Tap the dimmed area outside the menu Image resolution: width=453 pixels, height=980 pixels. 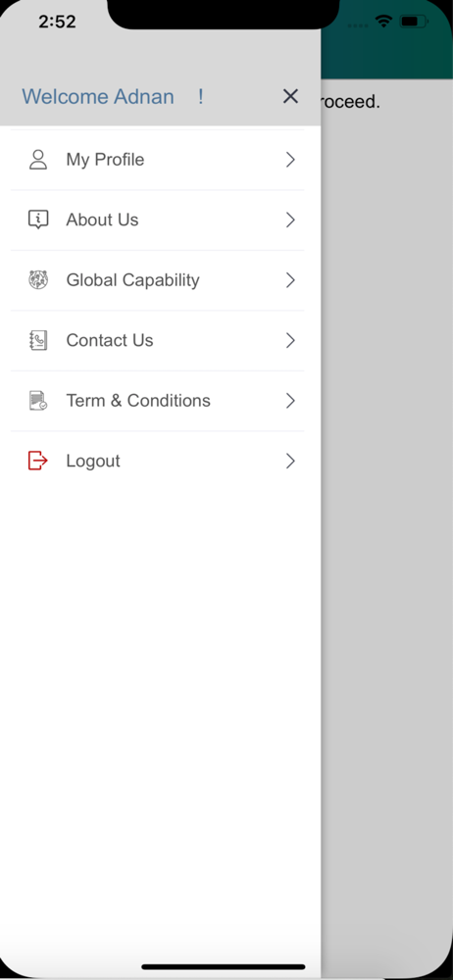coord(386,500)
